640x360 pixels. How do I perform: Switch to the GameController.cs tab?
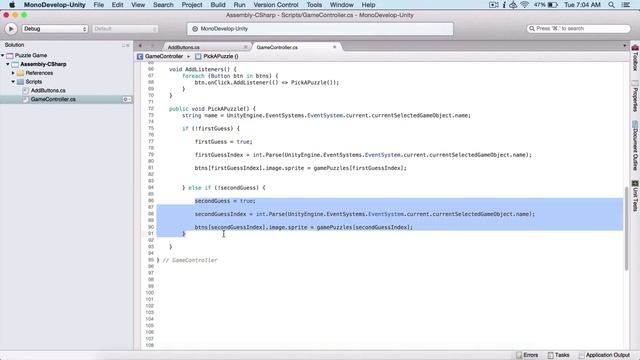(x=277, y=47)
